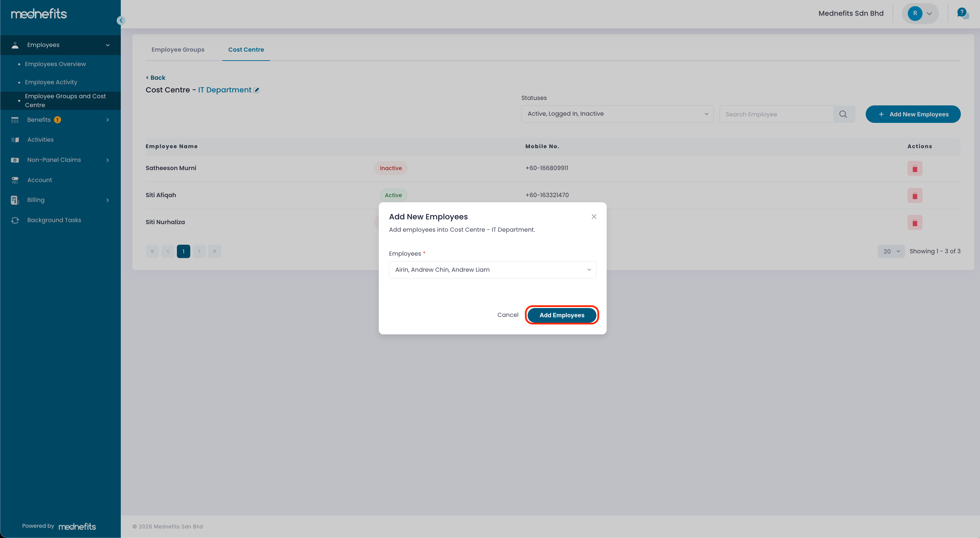Delete Siti Afiqah with the trash icon

point(915,195)
